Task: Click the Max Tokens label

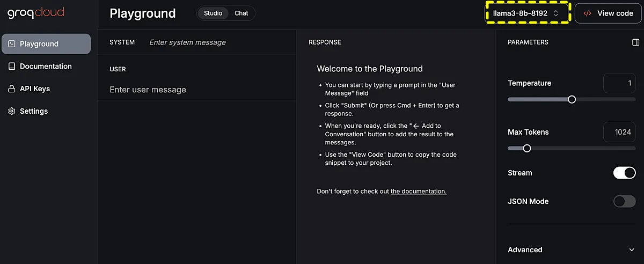Action: pos(528,132)
